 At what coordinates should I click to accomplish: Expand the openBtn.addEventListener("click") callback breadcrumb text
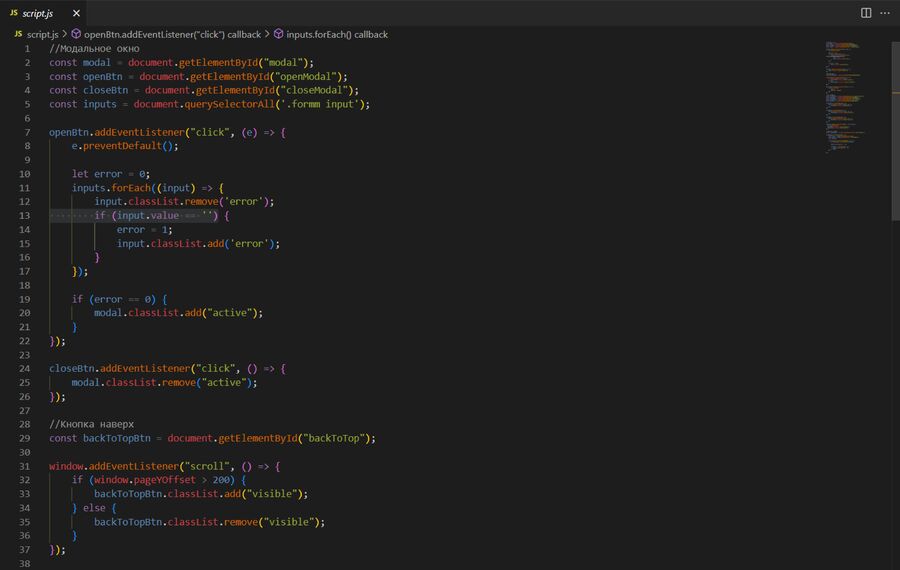(172, 34)
